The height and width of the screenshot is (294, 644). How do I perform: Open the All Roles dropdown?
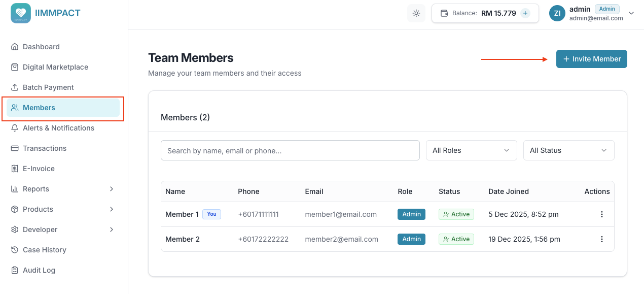[x=471, y=150]
